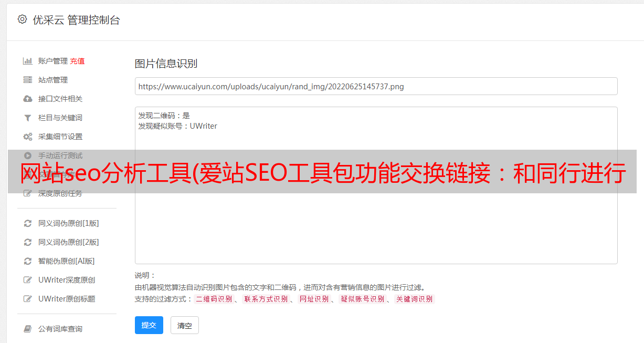Open 智能伪原创[AI版] tool
Screen dimensions: 644x343
point(67,261)
